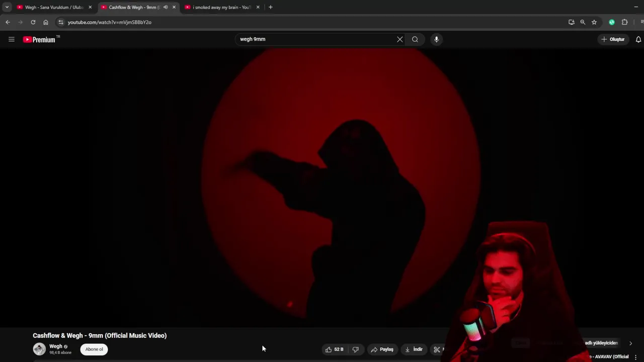Image resolution: width=644 pixels, height=362 pixels.
Task: Start voice search with microphone
Action: pos(436,39)
